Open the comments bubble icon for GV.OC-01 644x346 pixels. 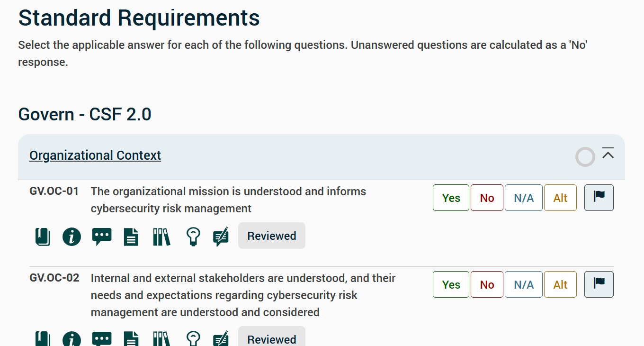(102, 237)
